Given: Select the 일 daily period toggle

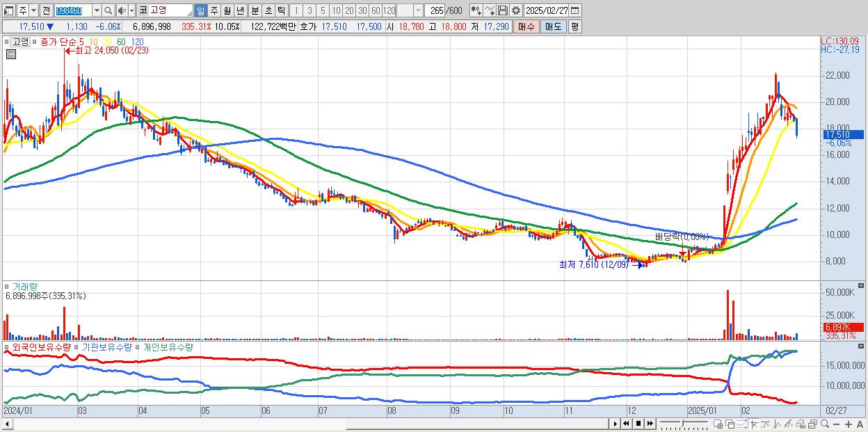Looking at the screenshot, I should (200, 10).
